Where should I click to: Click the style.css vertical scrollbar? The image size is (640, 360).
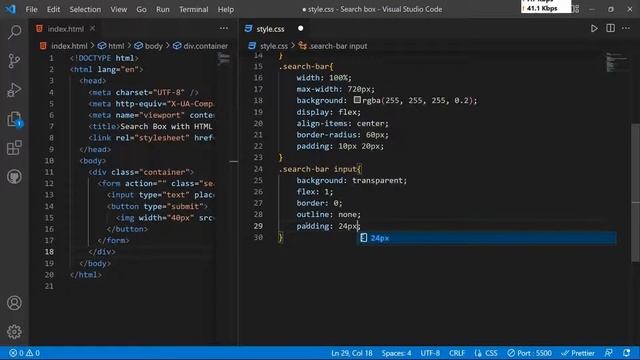(x=635, y=192)
